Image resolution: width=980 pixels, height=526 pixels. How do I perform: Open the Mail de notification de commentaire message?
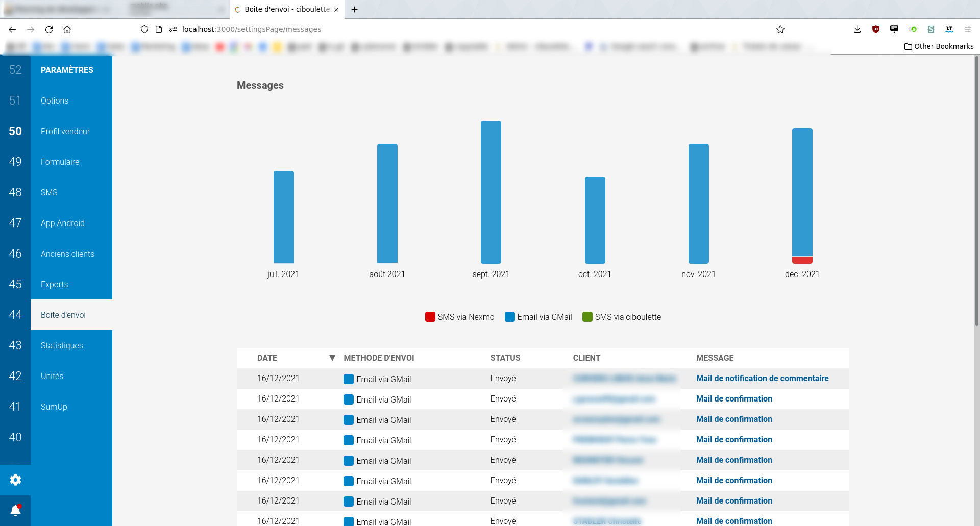click(x=762, y=378)
